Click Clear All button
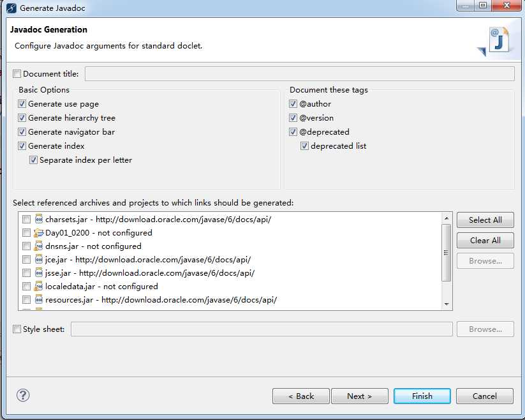Image resolution: width=525 pixels, height=420 pixels. click(x=485, y=241)
